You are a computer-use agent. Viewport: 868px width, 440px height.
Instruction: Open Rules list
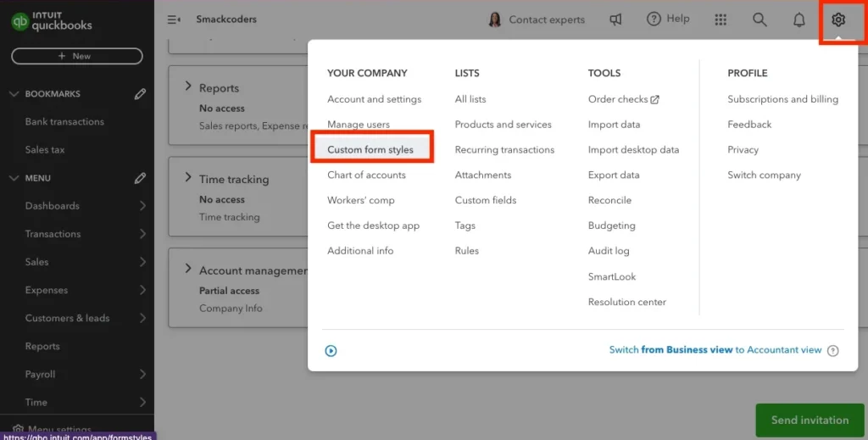[467, 251]
